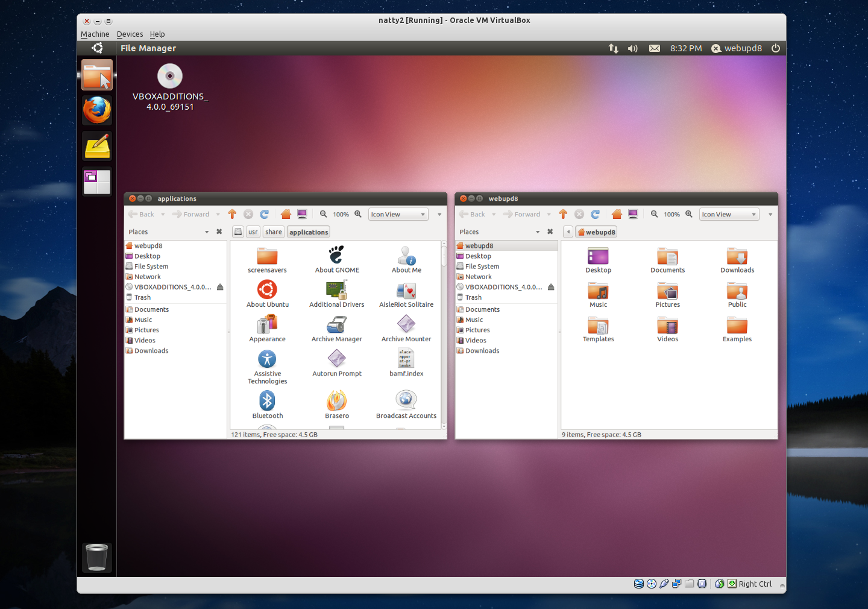Expand toolbar overflow arrow in webupd8 window
The width and height of the screenshot is (868, 609).
(770, 215)
